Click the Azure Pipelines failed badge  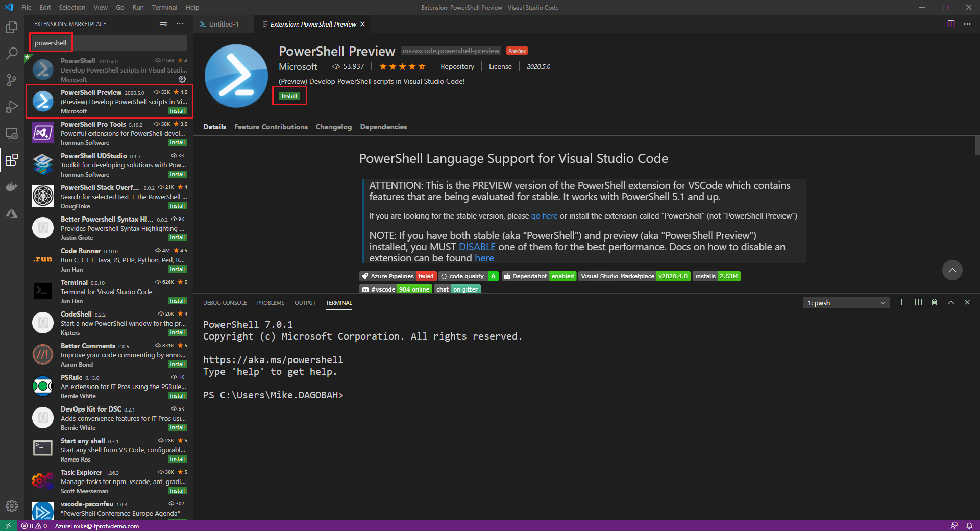pos(398,276)
